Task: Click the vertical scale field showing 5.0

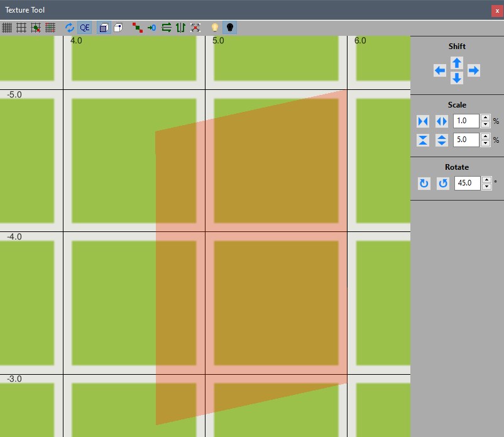Action: (x=466, y=140)
